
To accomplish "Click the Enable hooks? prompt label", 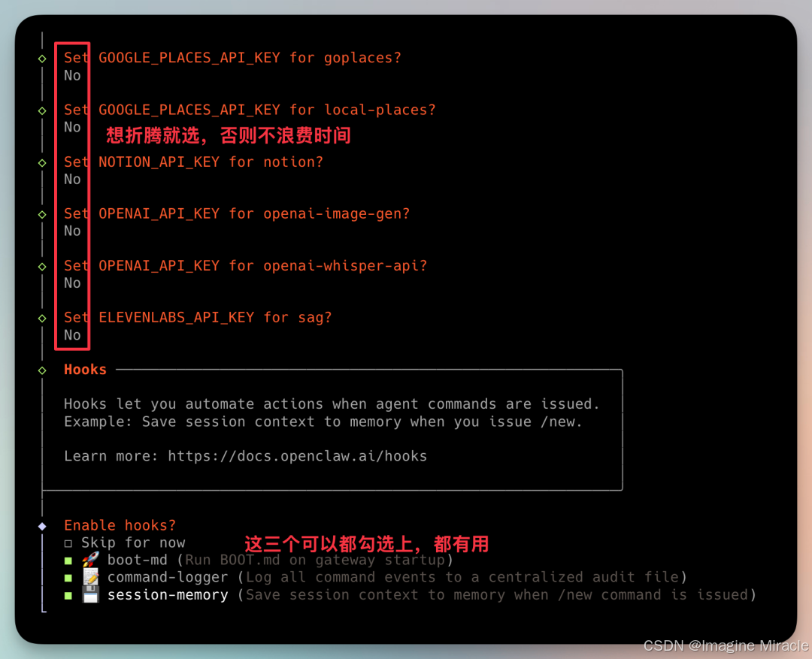I will 120,525.
